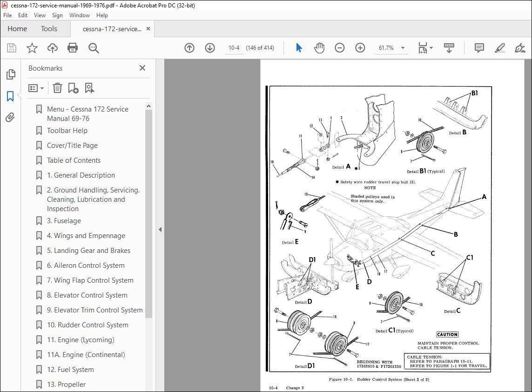The width and height of the screenshot is (532, 392).
Task: Go to 4. Wings and Empennage bookmark
Action: tap(86, 236)
